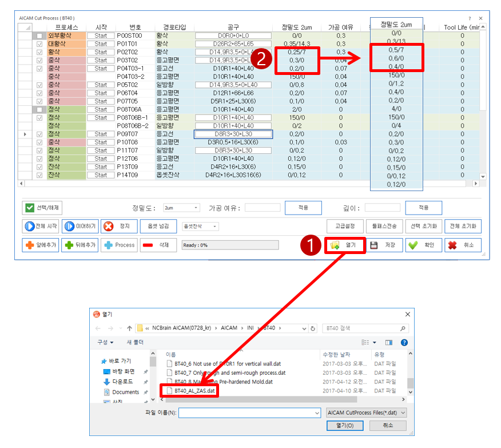The height and width of the screenshot is (448, 501).
Task: Uncheck the checkbox for row P01T01
Action: [x=39, y=43]
